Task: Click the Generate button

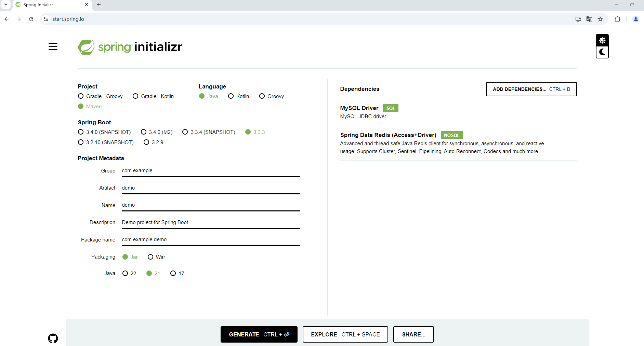Action: [x=259, y=334]
